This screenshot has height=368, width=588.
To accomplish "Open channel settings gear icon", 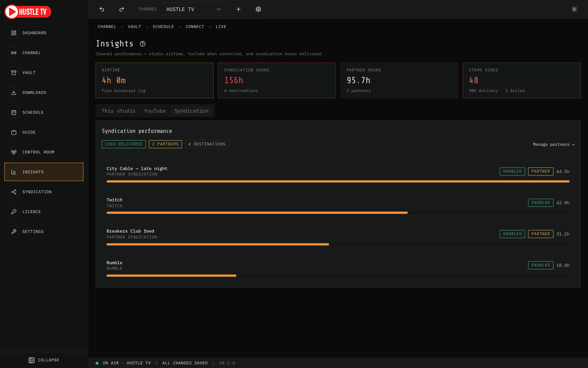I will [258, 9].
